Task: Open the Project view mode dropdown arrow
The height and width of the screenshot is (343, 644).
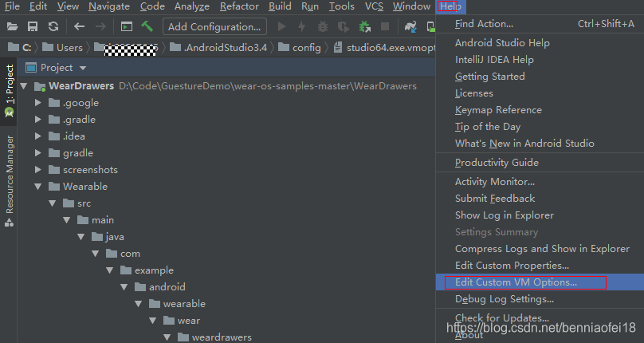Action: 83,68
